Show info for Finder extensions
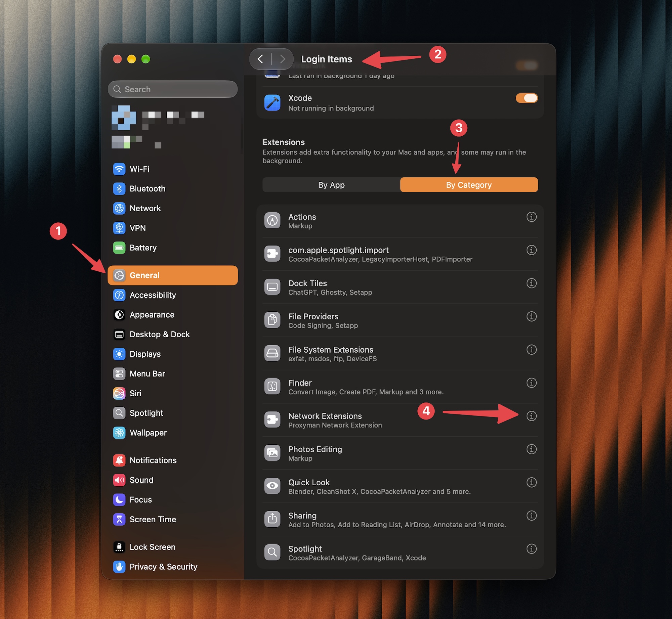This screenshot has height=619, width=672. click(531, 383)
